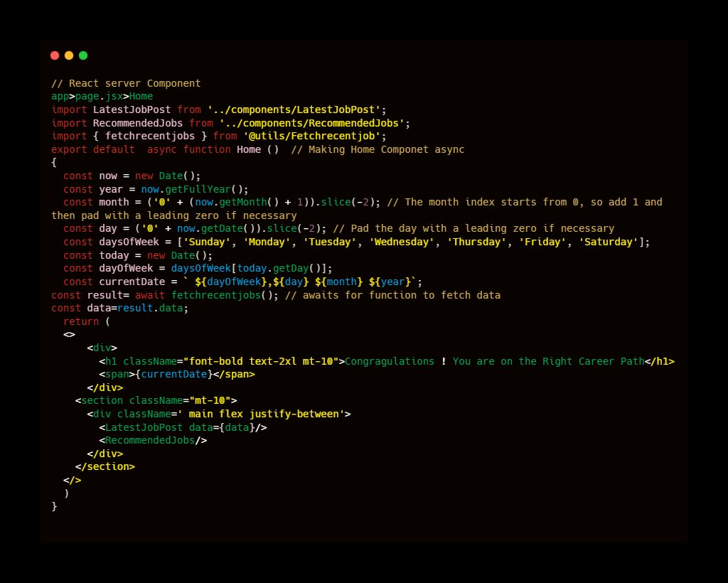Click 'page.jsx' in the breadcrumb line
Image resolution: width=728 pixels, height=583 pixels.
[99, 97]
